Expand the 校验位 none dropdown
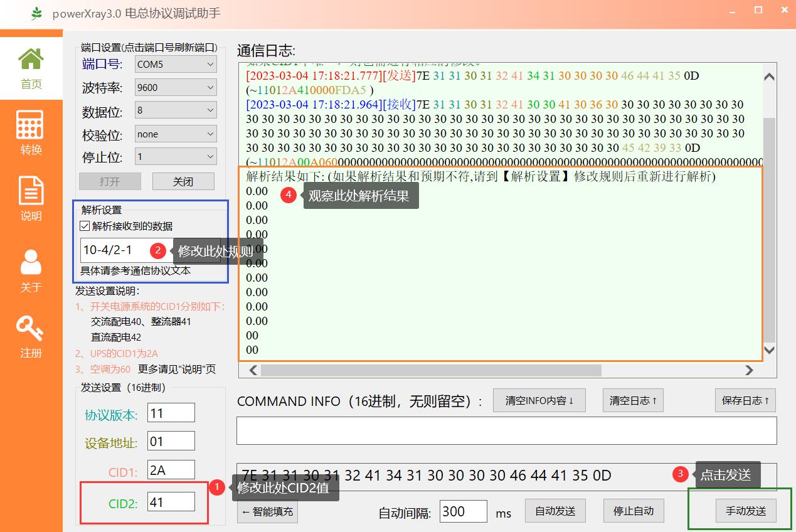The width and height of the screenshot is (796, 532). [176, 134]
